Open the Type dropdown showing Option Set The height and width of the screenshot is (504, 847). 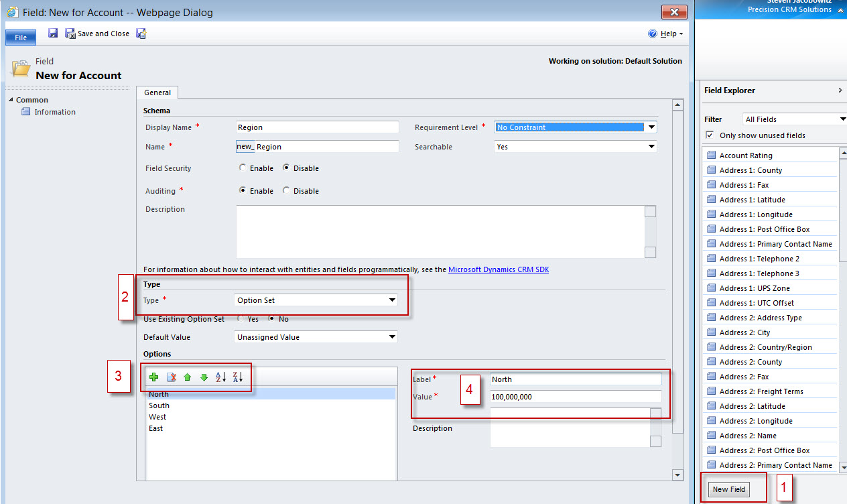pyautogui.click(x=391, y=301)
